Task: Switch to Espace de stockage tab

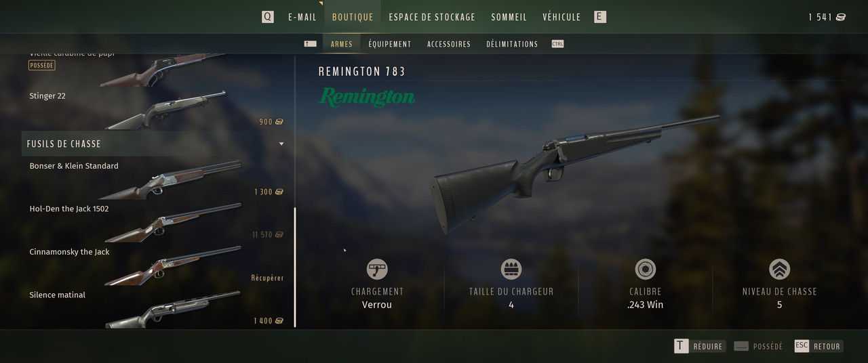Action: pos(432,17)
